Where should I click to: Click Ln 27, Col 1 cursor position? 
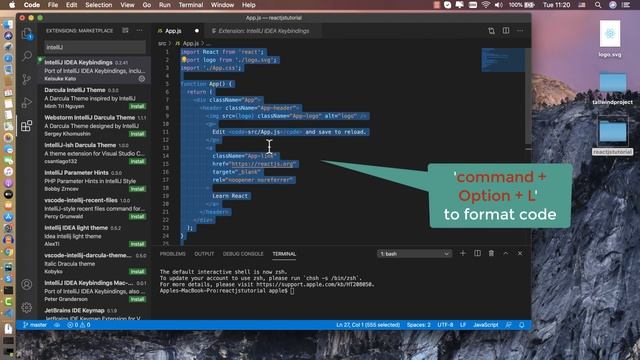point(368,325)
